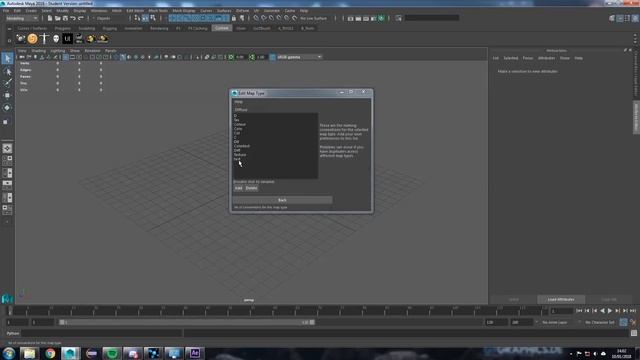
Task: Select the arrow Select tool in toolbox
Action: coord(7,59)
